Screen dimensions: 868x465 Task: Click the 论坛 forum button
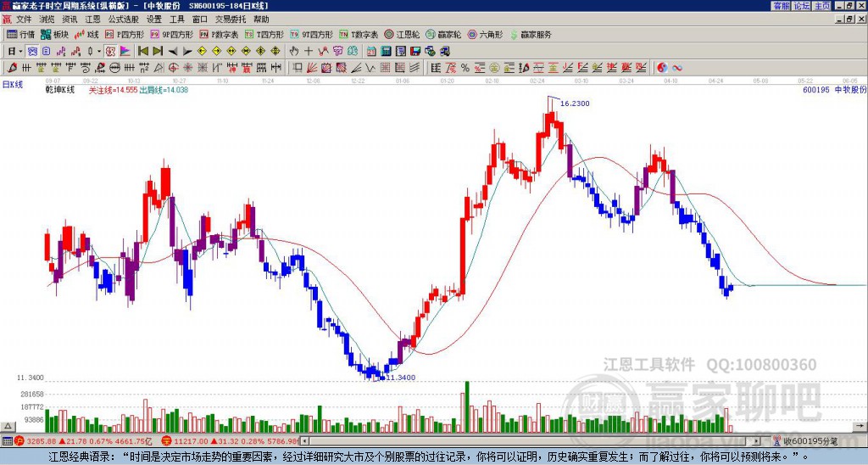tap(802, 6)
